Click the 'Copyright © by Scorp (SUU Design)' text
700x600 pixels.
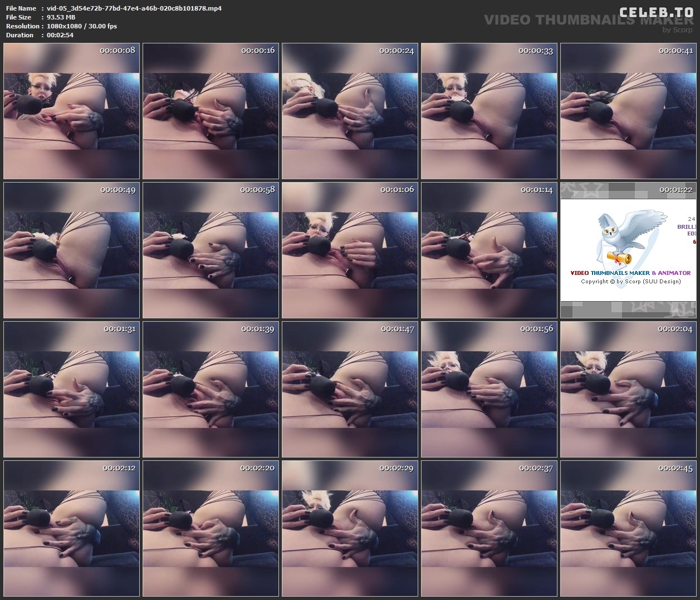[630, 282]
